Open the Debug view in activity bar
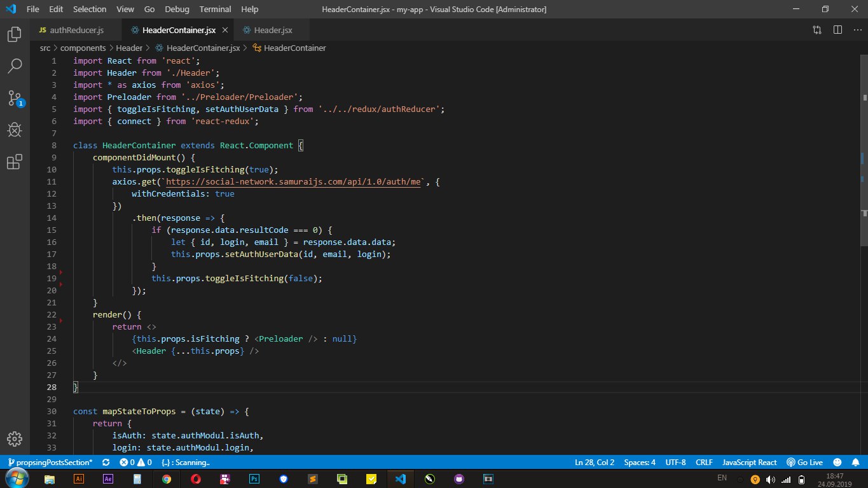Viewport: 868px width, 488px height. 14,130
